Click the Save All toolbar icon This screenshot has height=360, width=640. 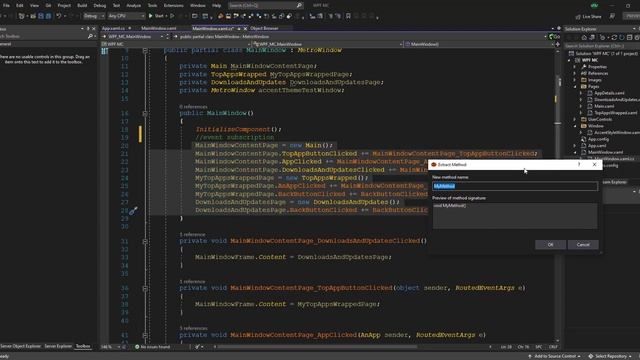tap(48, 16)
